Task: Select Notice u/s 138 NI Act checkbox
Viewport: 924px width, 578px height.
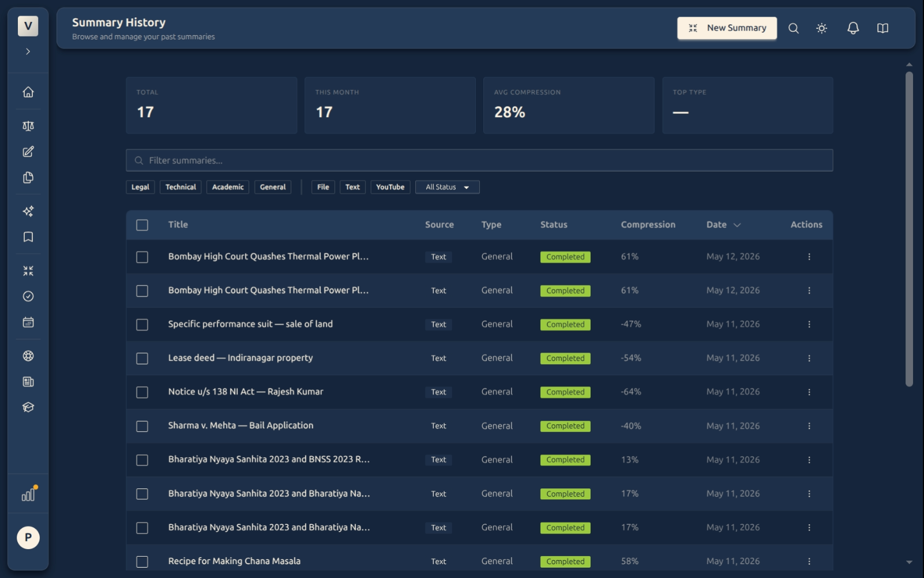Action: [x=142, y=392]
